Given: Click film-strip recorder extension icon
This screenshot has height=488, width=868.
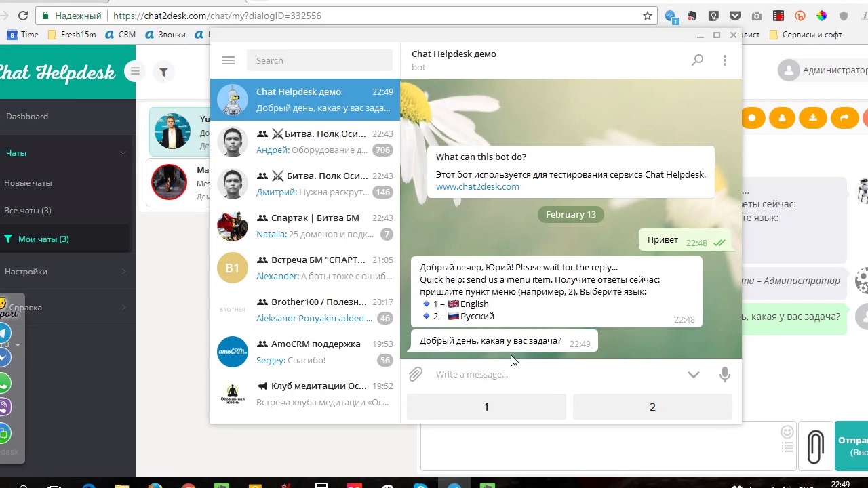Looking at the screenshot, I should 778,16.
